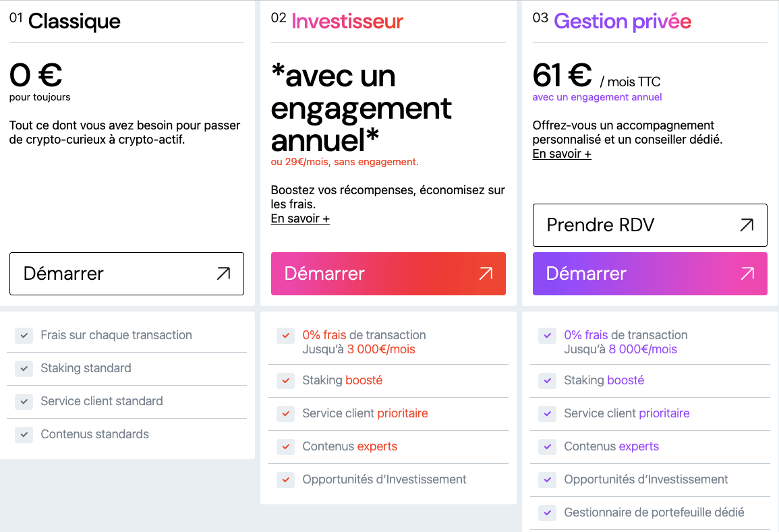The height and width of the screenshot is (532, 779).
Task: Start the Gestion privée plan with Démarrer
Action: pos(650,274)
